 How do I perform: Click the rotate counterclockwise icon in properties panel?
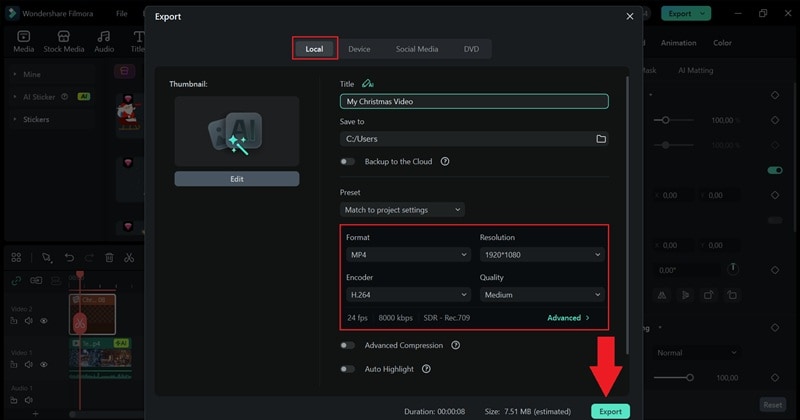click(x=732, y=295)
